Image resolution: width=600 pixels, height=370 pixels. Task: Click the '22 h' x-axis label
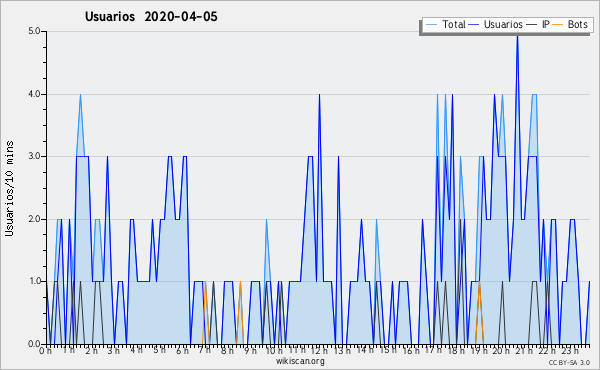[x=547, y=351]
